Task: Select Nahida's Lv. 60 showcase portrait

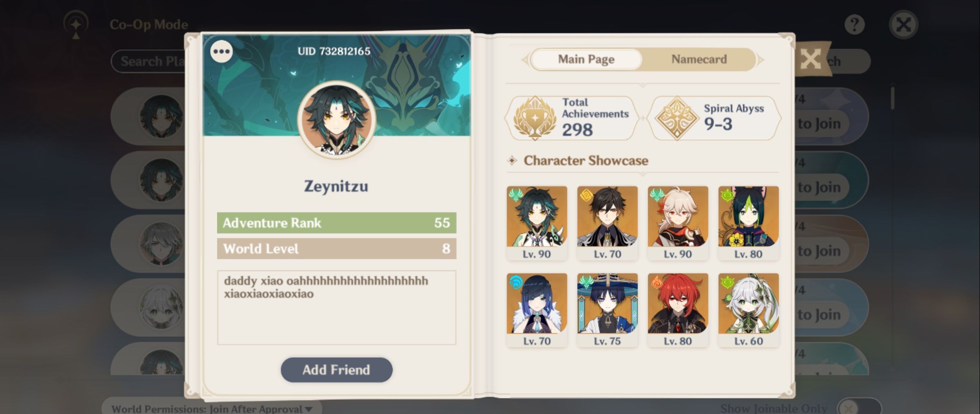Action: click(x=748, y=310)
